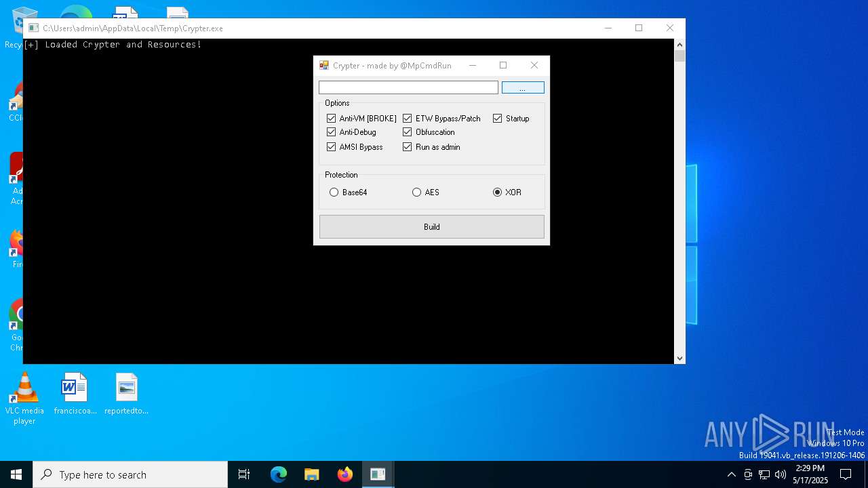Select the reportedto... image file icon
Image resolution: width=868 pixels, height=488 pixels.
click(126, 394)
